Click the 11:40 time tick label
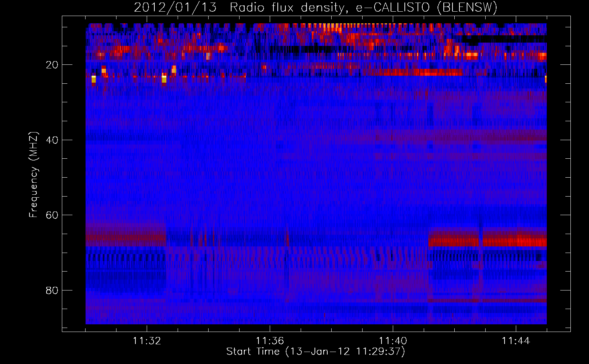Image resolution: width=589 pixels, height=364 pixels. point(393,341)
